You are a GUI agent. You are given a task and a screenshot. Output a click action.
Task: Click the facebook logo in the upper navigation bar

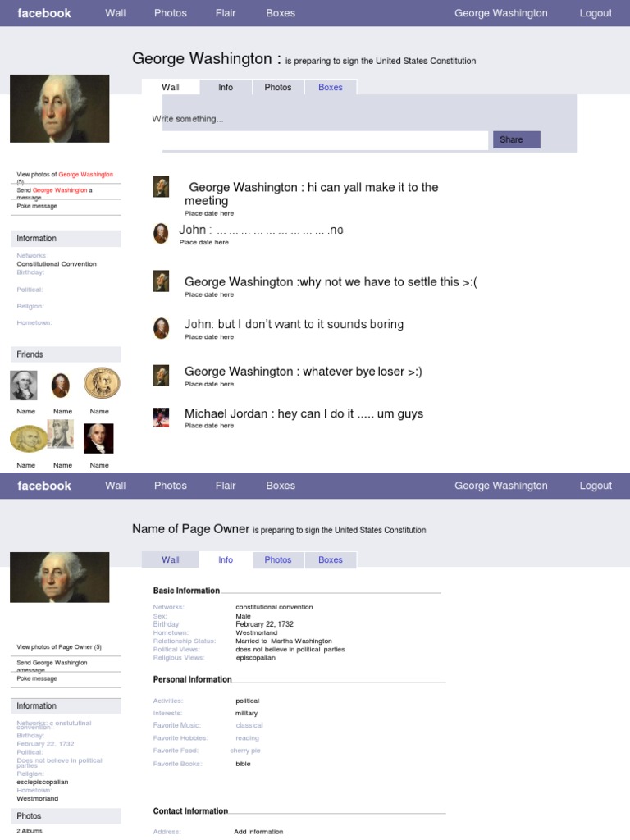tap(44, 13)
